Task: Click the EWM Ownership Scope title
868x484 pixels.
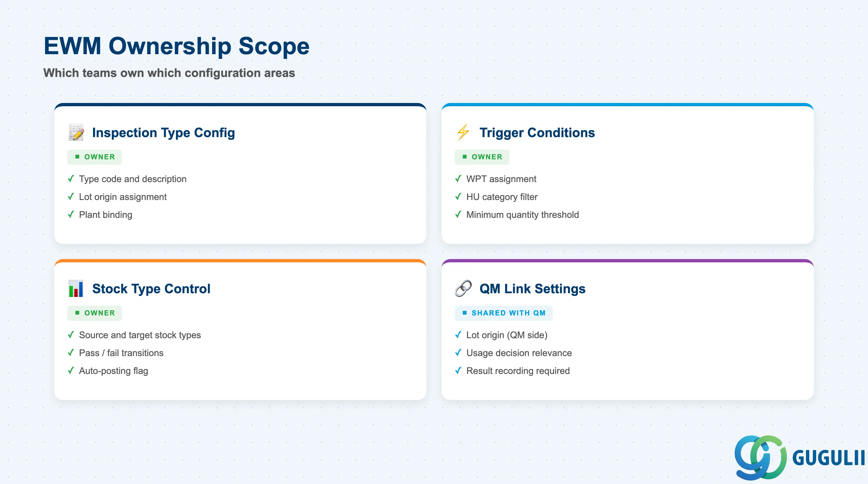Action: point(177,46)
